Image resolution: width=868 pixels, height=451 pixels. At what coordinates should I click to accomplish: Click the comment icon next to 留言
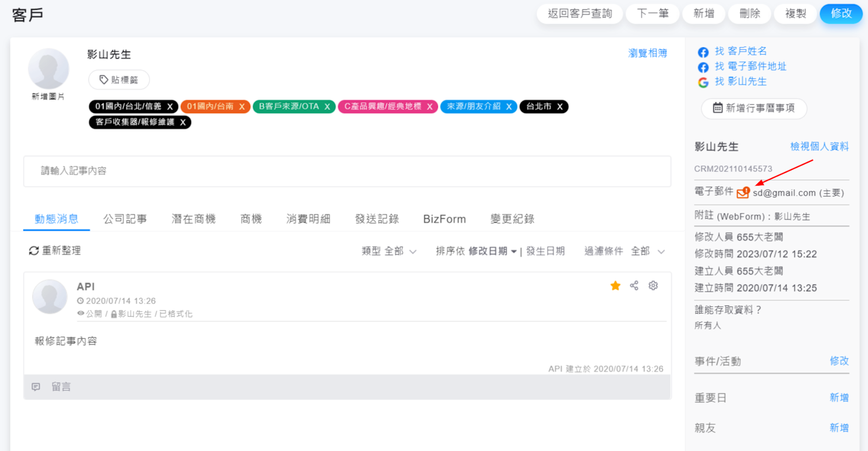(36, 387)
